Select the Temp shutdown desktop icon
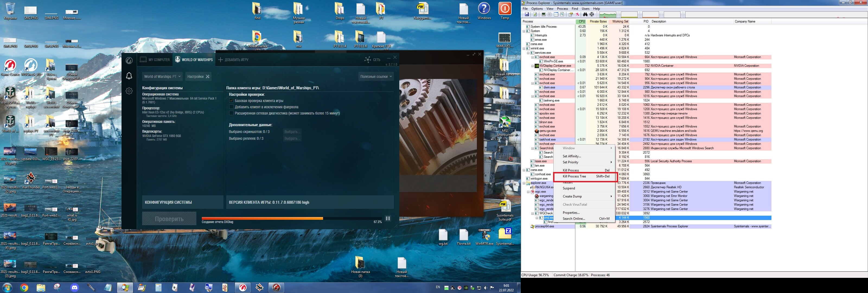The width and height of the screenshot is (868, 293). (x=505, y=11)
